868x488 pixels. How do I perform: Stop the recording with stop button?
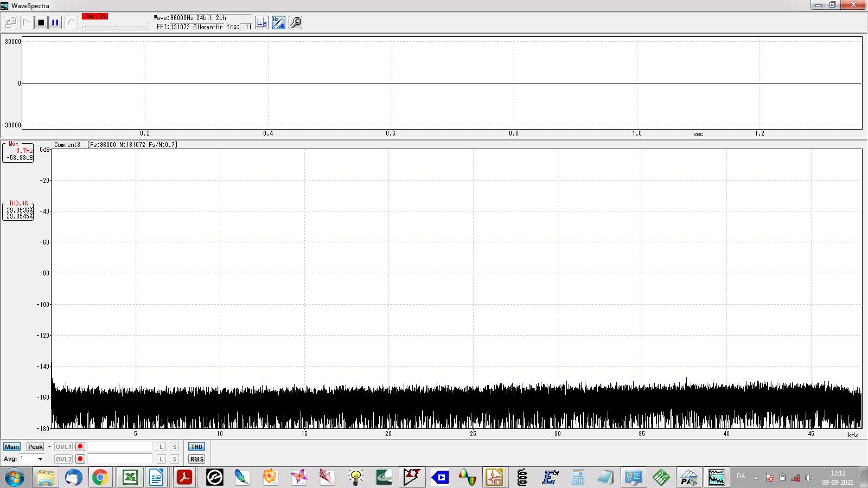tap(41, 23)
